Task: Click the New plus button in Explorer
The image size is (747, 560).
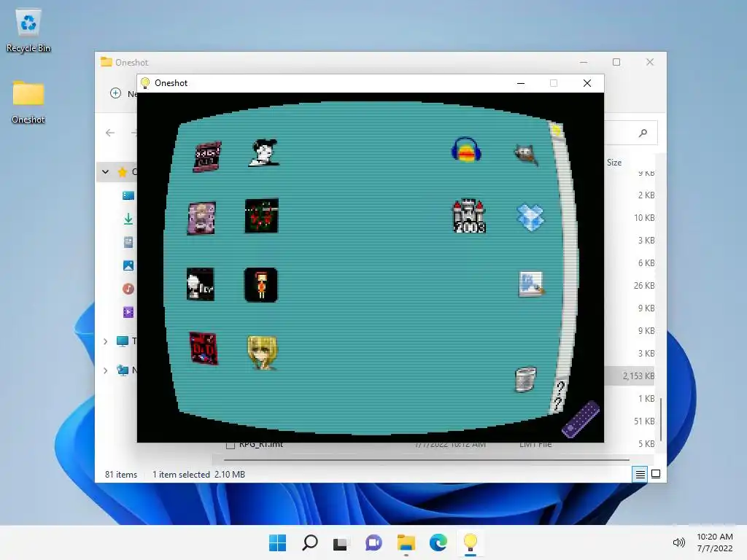Action: click(116, 93)
